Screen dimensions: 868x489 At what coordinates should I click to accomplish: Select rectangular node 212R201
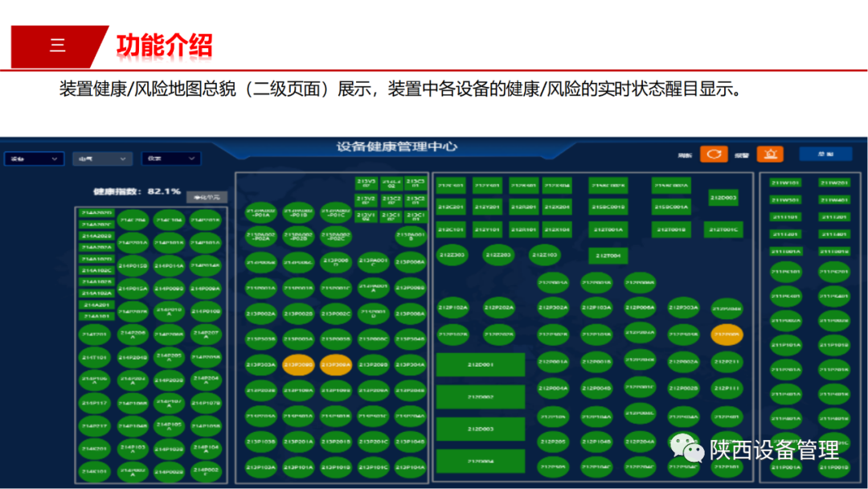pyautogui.click(x=523, y=208)
